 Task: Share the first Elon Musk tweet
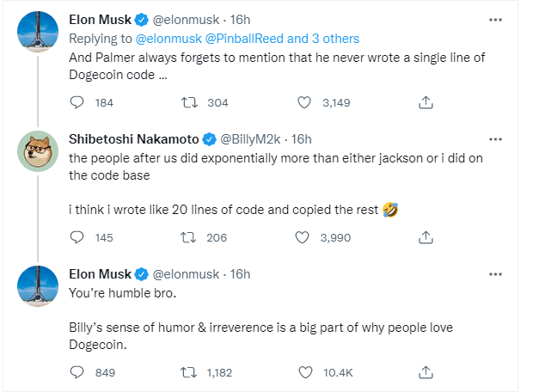[x=425, y=102]
